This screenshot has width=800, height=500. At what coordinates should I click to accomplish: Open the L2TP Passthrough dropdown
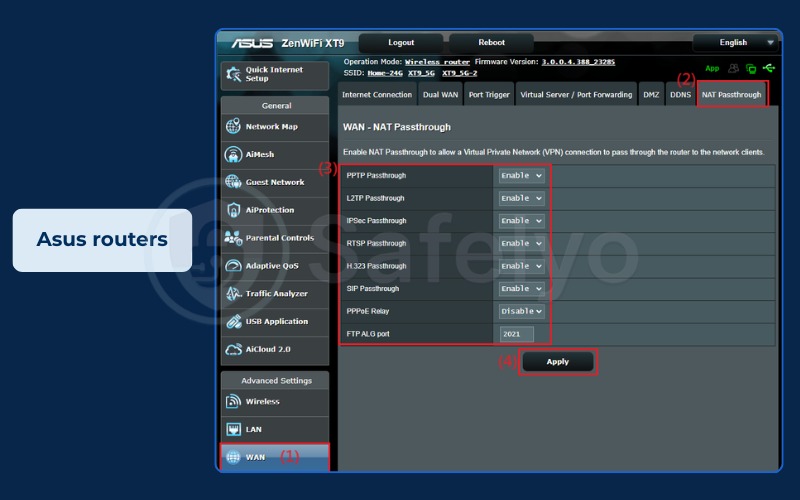pos(521,198)
